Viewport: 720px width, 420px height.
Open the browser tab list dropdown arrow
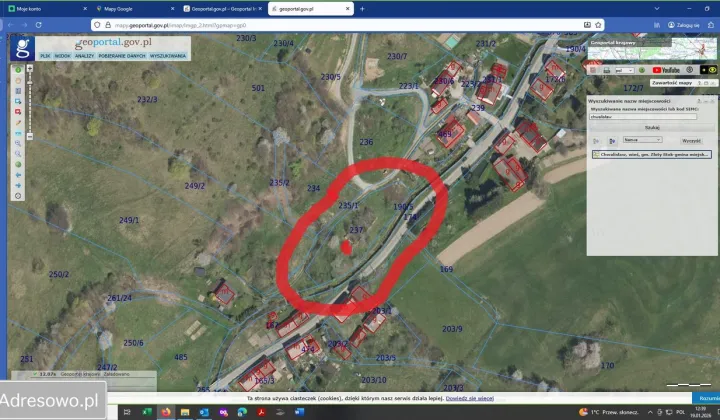coord(657,9)
